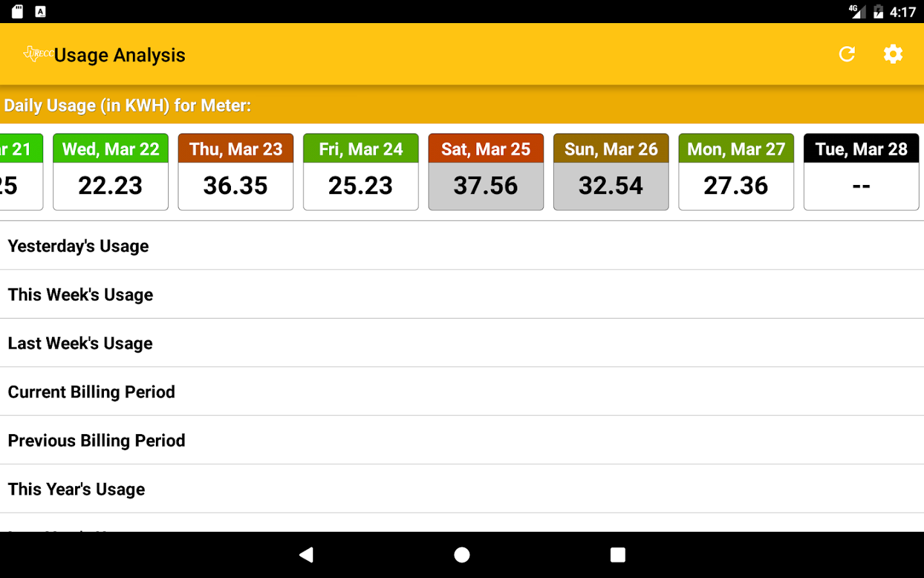Open This Year's Usage

coord(462,489)
